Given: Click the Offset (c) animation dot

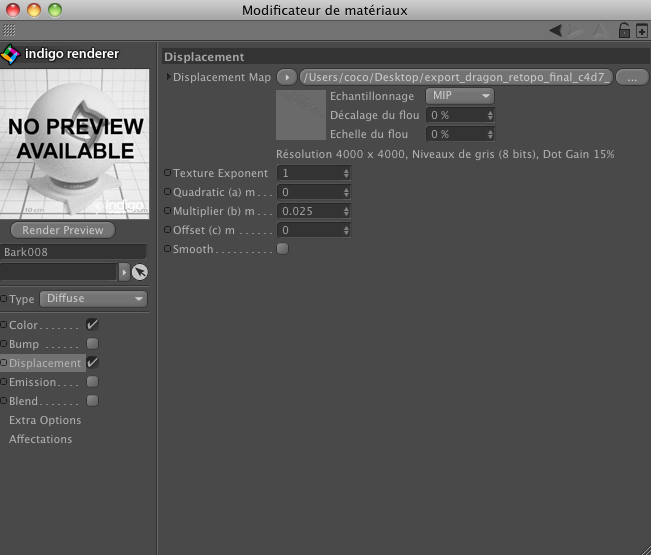Looking at the screenshot, I should coord(167,230).
